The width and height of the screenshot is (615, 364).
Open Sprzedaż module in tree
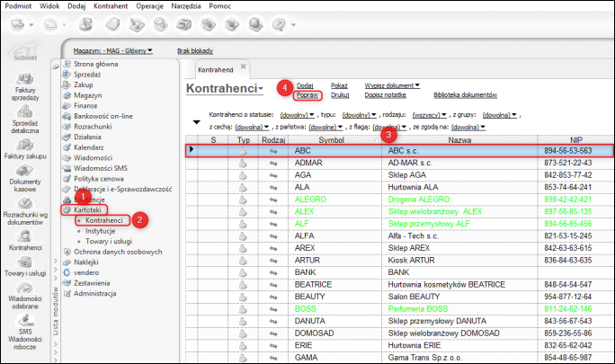(87, 75)
